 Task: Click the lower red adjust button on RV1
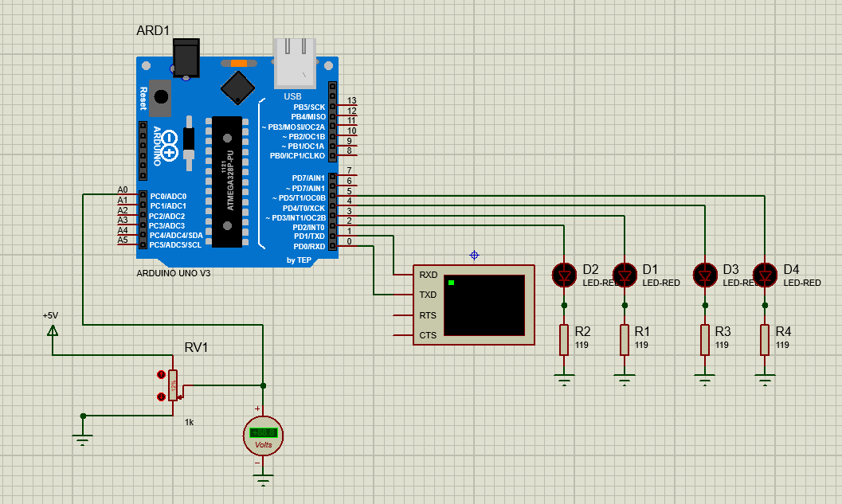[161, 397]
